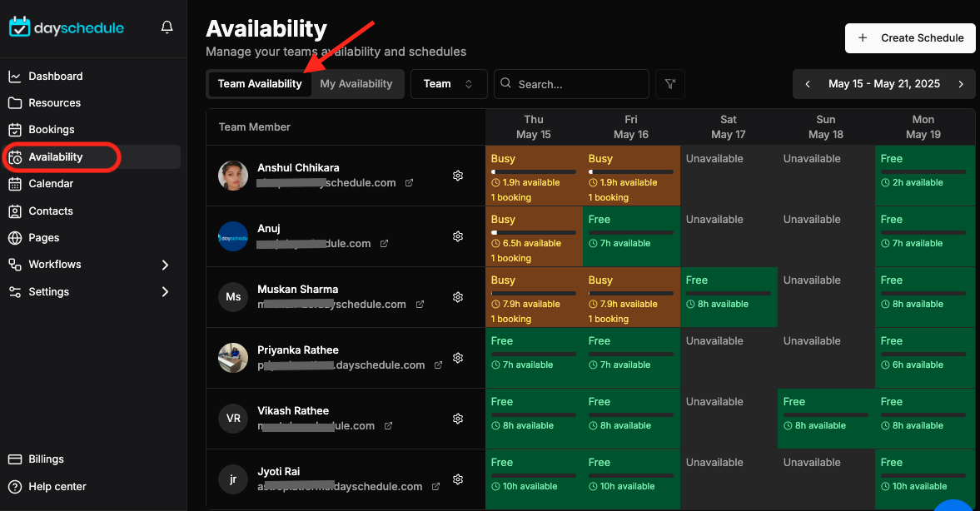Click Vikash Rathee's VR avatar
This screenshot has width=980, height=511.
coord(233,418)
